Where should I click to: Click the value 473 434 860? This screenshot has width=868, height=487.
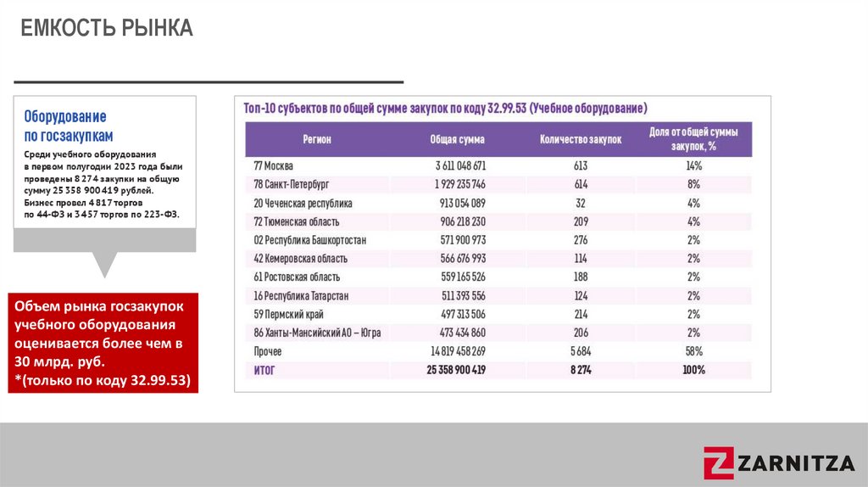(x=464, y=333)
